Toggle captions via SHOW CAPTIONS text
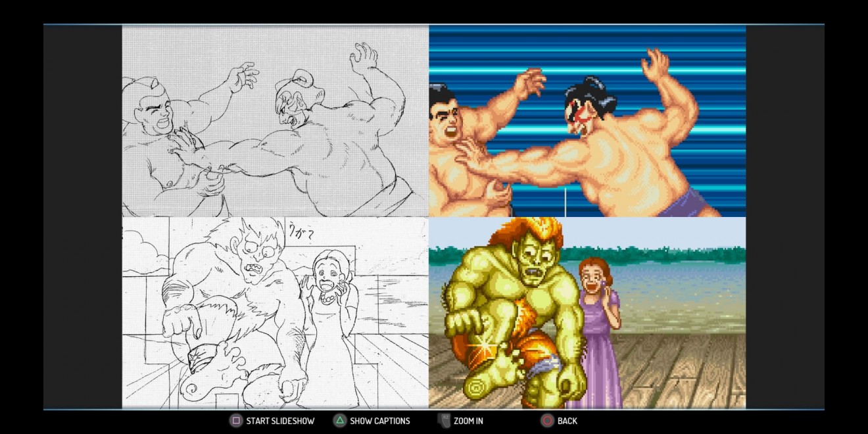This screenshot has width=868, height=434. tap(379, 421)
